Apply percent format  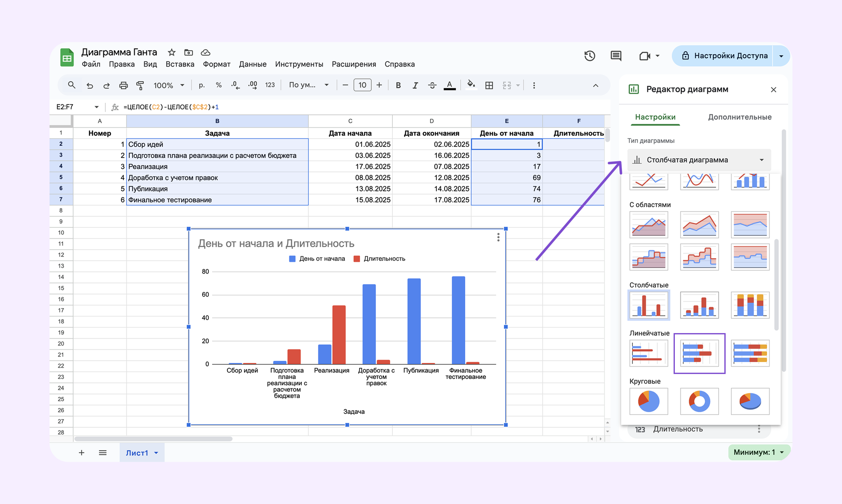click(218, 85)
